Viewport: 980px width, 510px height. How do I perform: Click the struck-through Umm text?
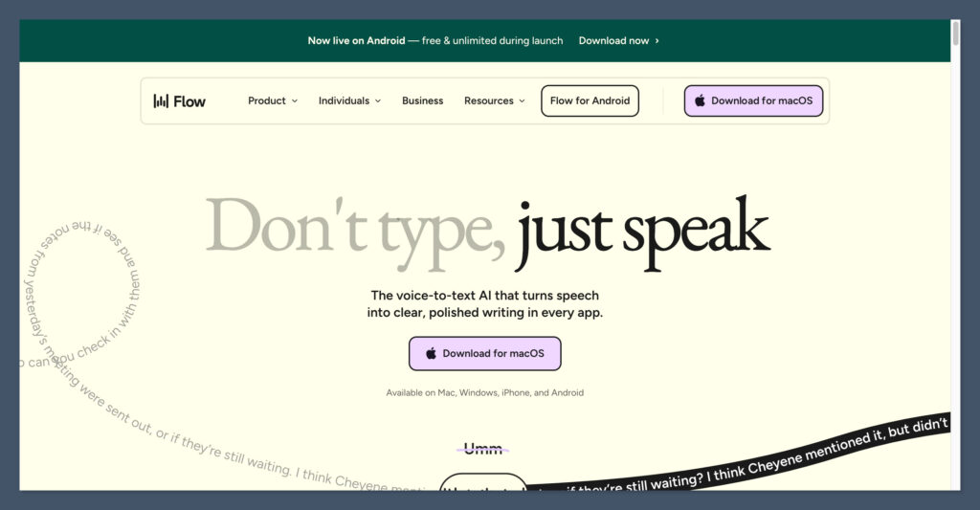click(482, 448)
